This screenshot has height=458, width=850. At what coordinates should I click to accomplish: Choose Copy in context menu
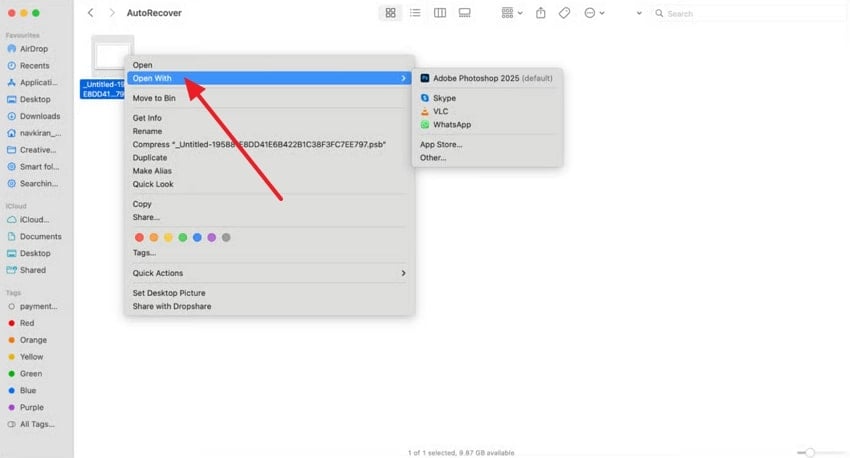269,204
